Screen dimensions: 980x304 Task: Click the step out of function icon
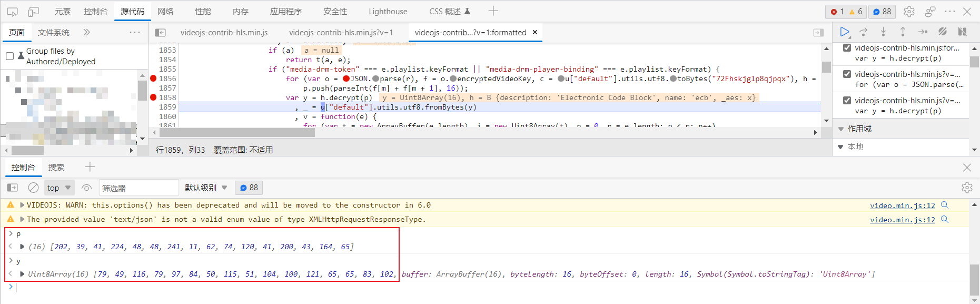pyautogui.click(x=903, y=32)
